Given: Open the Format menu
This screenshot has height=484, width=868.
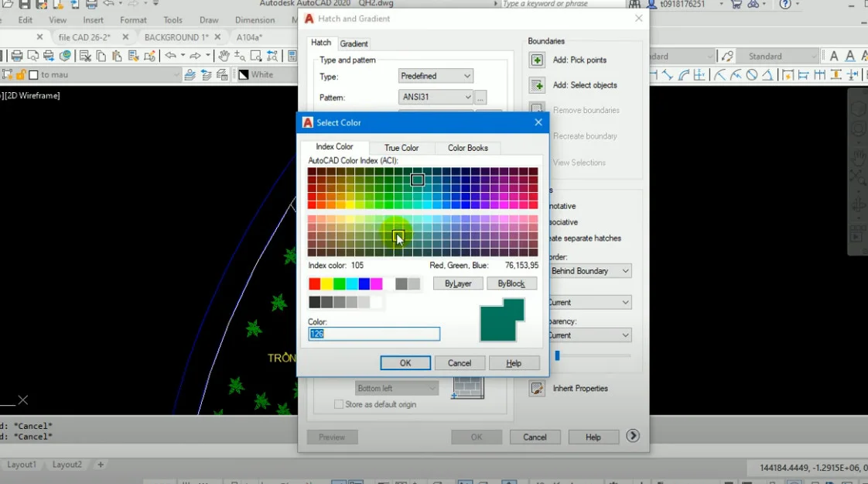Looking at the screenshot, I should (x=133, y=20).
